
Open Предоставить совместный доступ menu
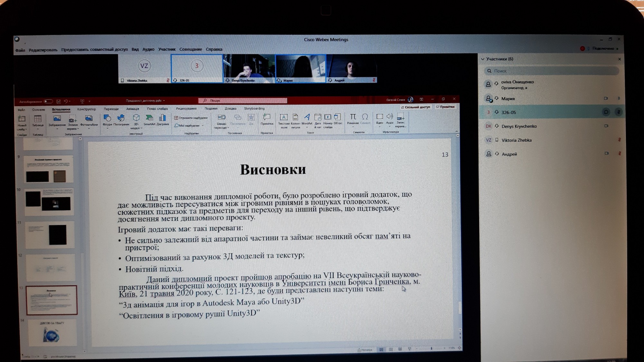[94, 50]
